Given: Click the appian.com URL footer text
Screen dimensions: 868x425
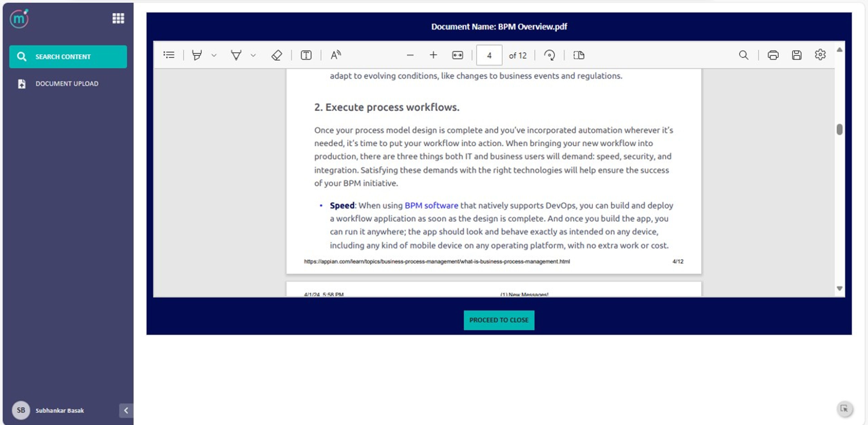Looking at the screenshot, I should pyautogui.click(x=437, y=261).
